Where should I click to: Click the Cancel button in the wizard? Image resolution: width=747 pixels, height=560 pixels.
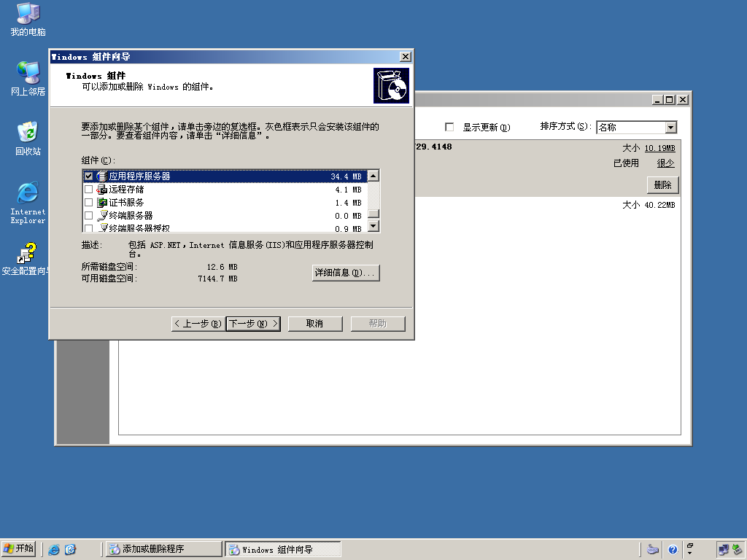pos(315,324)
